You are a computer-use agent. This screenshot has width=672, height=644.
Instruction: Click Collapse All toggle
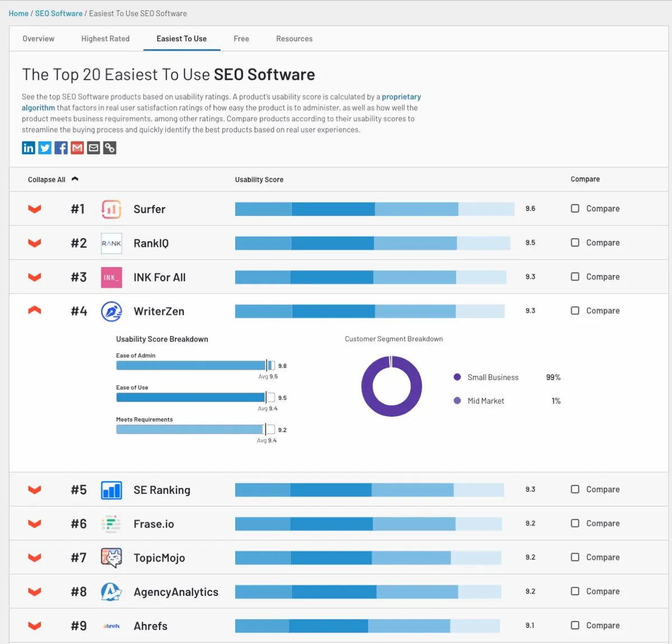pos(53,180)
